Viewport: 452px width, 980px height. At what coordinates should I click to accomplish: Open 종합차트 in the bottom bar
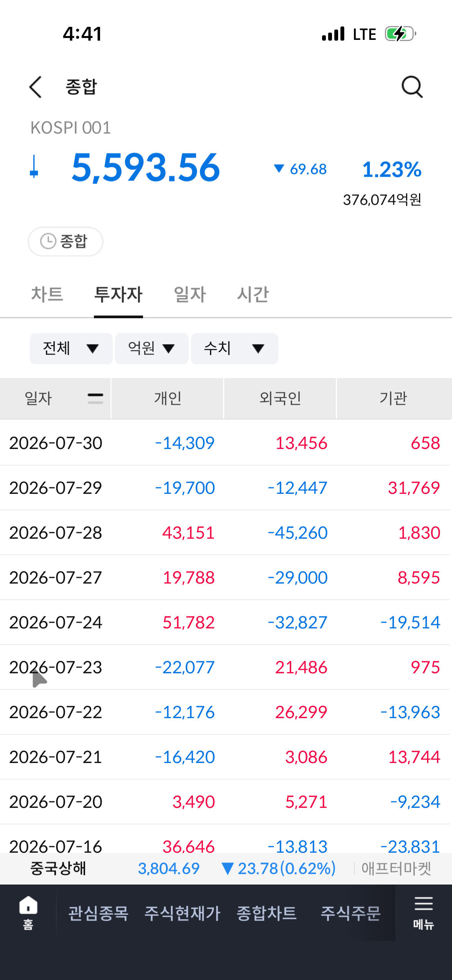pyautogui.click(x=266, y=913)
